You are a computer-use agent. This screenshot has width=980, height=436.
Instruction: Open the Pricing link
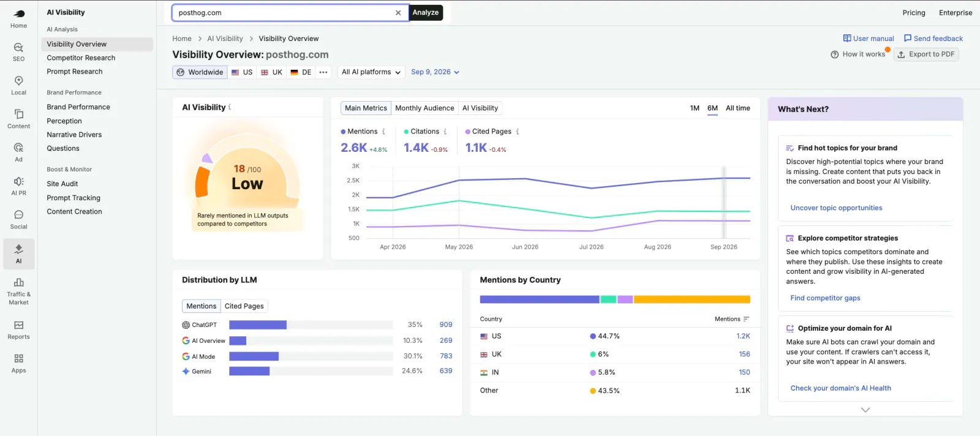click(914, 13)
